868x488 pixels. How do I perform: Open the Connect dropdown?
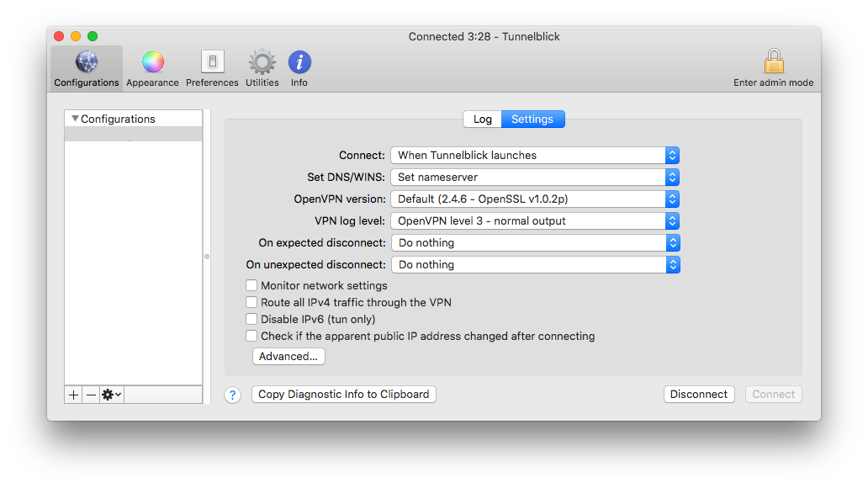click(x=535, y=155)
